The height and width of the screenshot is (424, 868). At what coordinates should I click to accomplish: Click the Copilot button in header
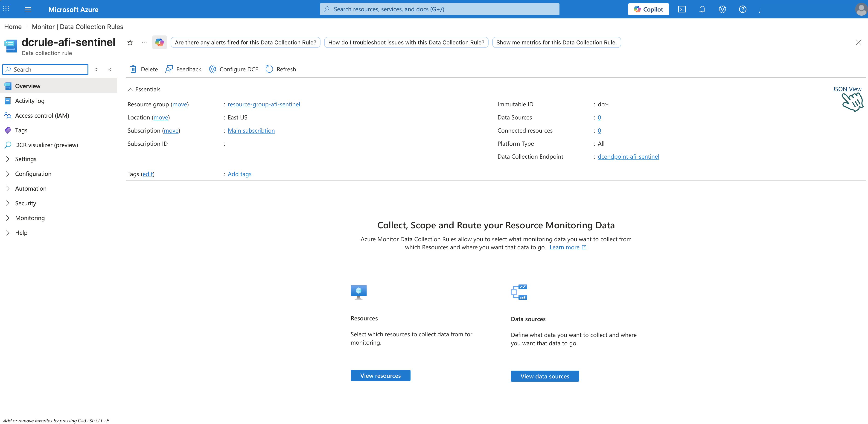648,9
